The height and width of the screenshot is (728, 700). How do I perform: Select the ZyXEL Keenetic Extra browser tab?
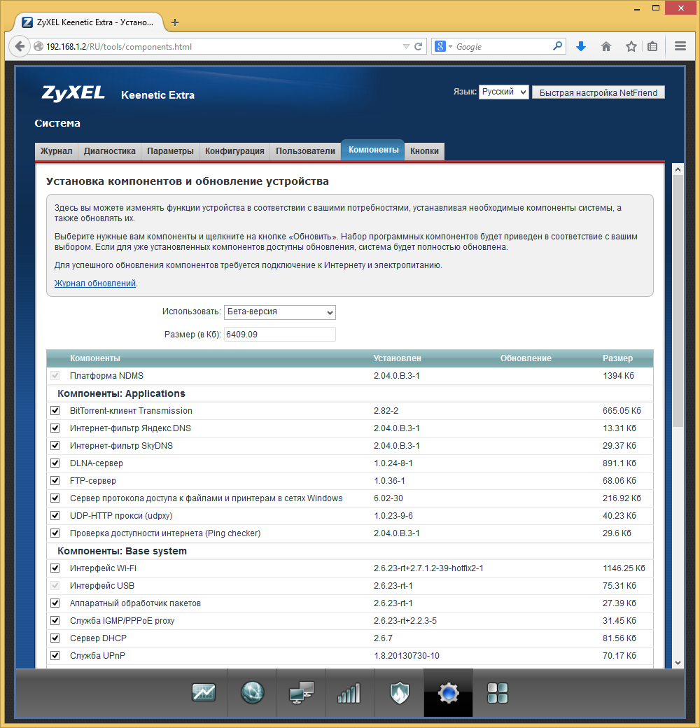point(89,22)
